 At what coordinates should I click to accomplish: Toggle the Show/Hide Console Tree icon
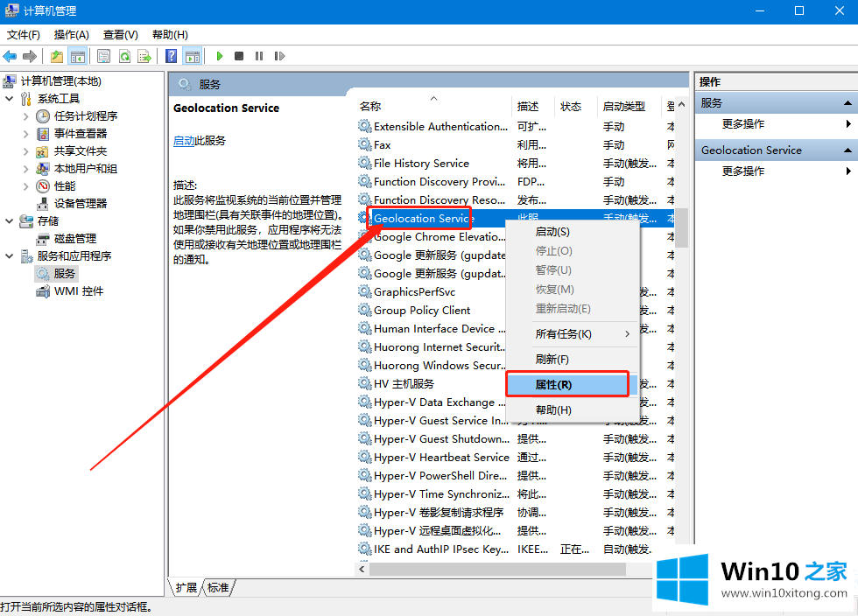click(x=78, y=56)
